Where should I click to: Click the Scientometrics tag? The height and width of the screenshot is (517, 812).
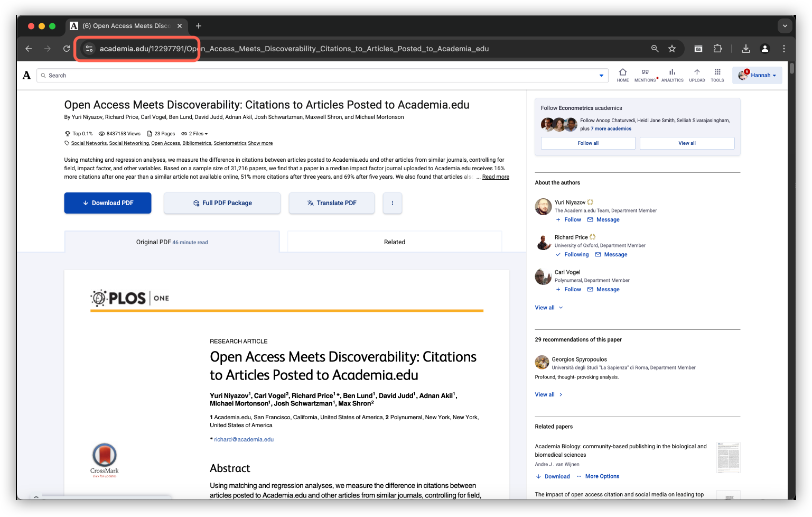pyautogui.click(x=230, y=143)
